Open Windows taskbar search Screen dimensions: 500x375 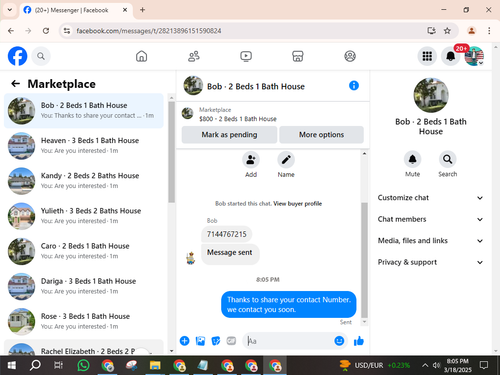[35, 366]
